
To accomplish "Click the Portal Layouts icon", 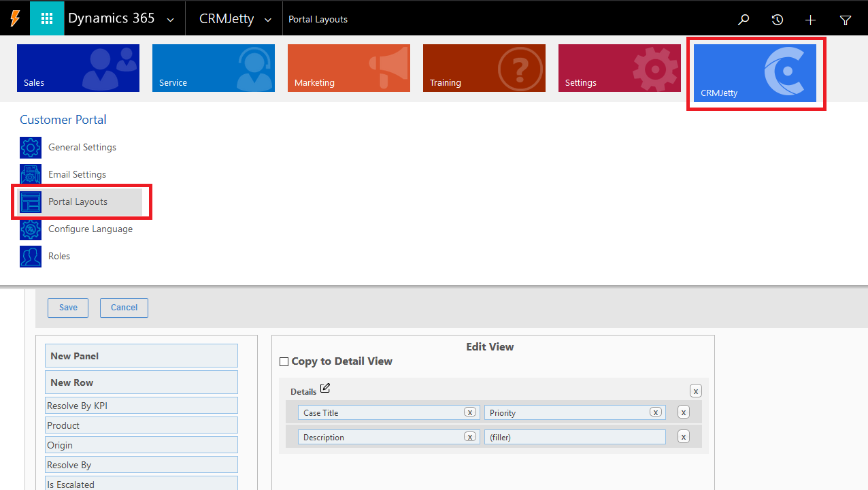I will tap(31, 202).
